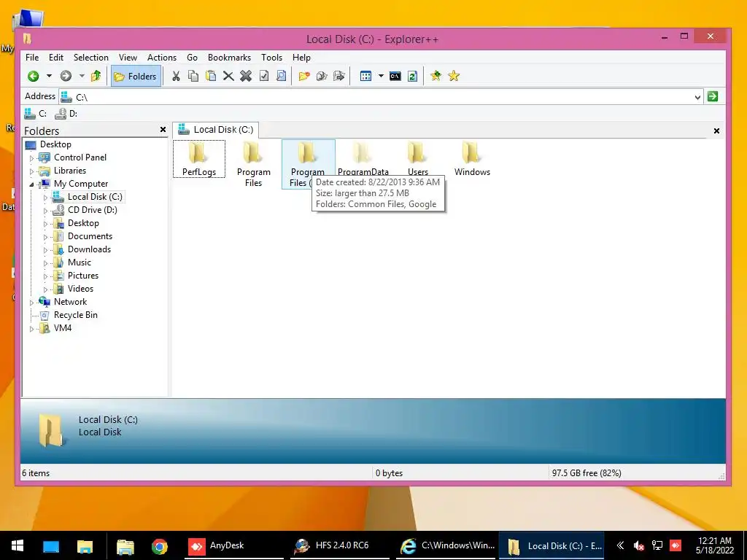Select Desktop root in folder tree

click(55, 144)
